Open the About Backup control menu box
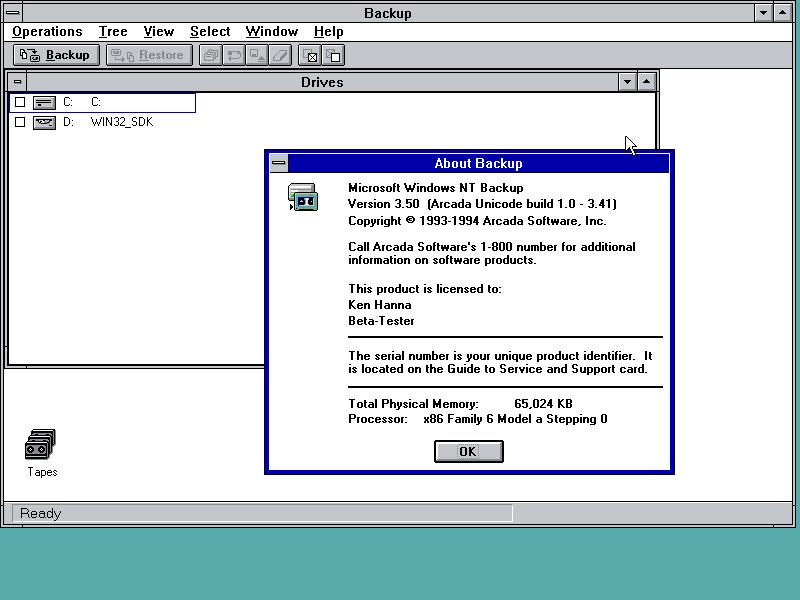This screenshot has width=800, height=600. click(x=279, y=163)
